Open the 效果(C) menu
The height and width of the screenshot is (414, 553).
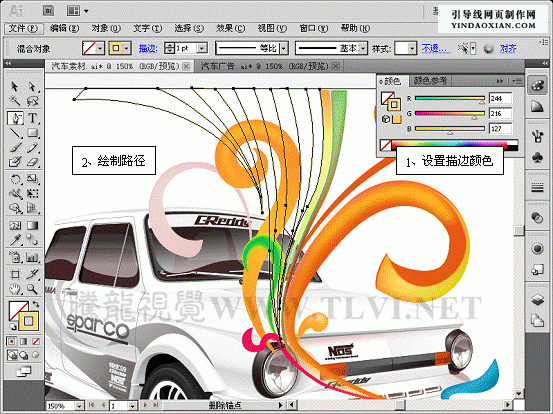click(230, 29)
